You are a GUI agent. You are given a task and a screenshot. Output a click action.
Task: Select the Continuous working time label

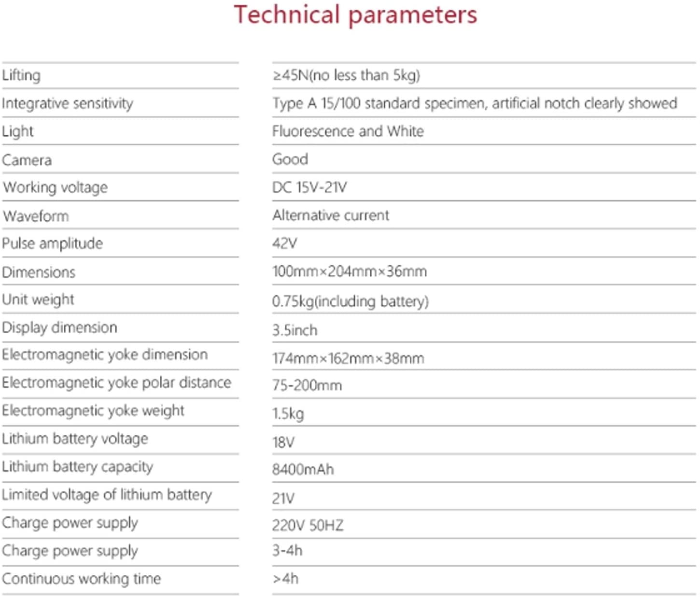tap(82, 579)
